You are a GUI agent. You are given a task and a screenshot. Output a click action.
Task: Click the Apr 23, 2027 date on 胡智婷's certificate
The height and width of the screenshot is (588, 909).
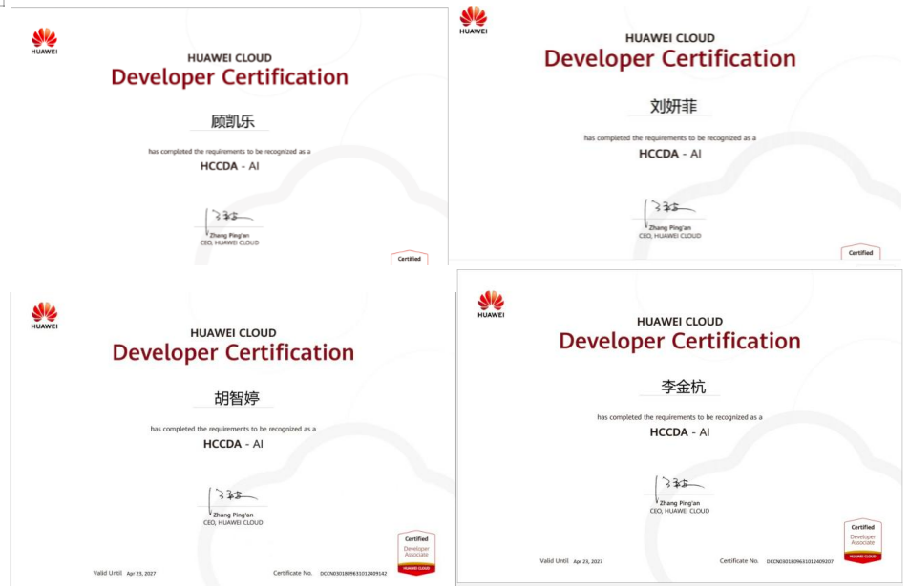141,574
